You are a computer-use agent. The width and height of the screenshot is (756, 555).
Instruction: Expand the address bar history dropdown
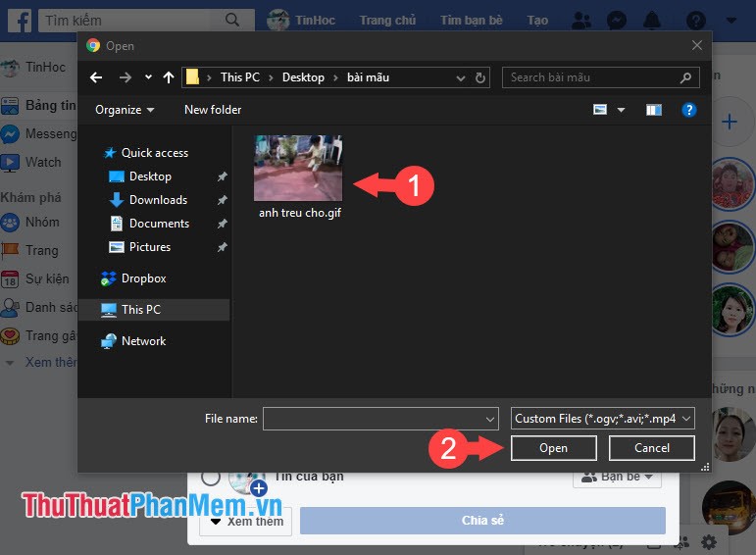(x=461, y=78)
